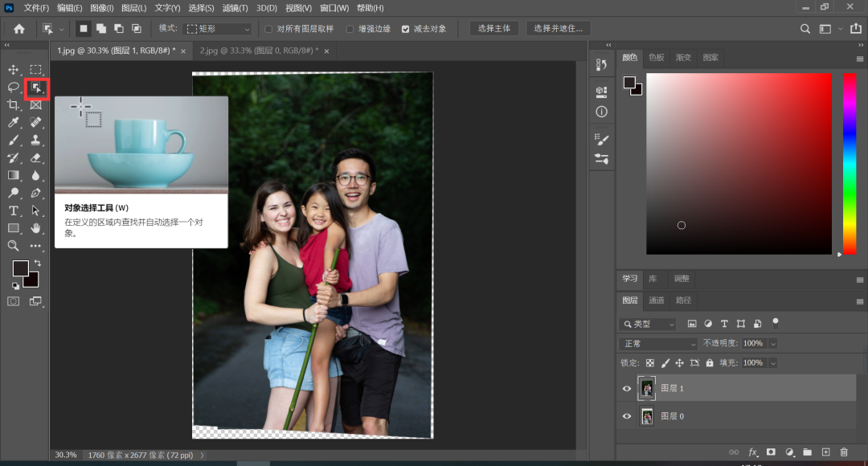
Task: Click the add to selection icon
Action: click(x=101, y=28)
